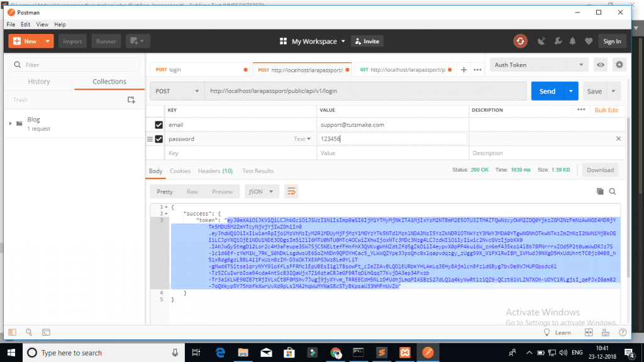The height and width of the screenshot is (362, 644).
Task: Open the wrench settings icon
Action: 557,41
